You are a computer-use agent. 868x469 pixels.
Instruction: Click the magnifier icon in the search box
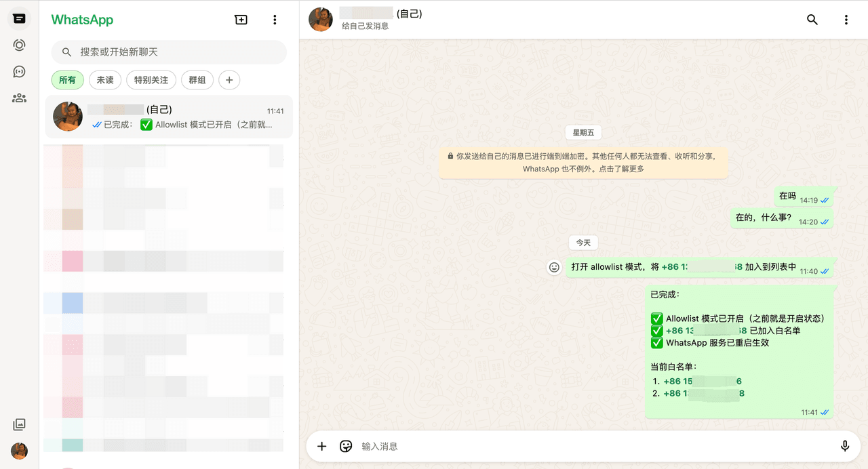pos(66,52)
